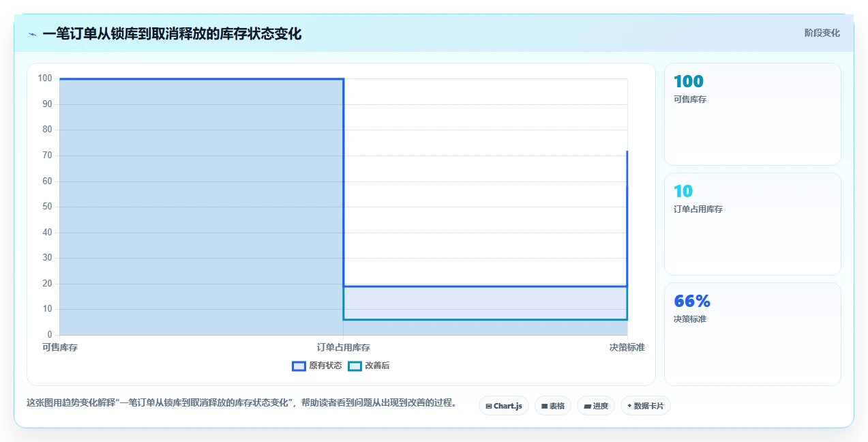Viewport: 868px width, 442px height.
Task: Click the lightning icon beside the chart title
Action: pyautogui.click(x=32, y=34)
